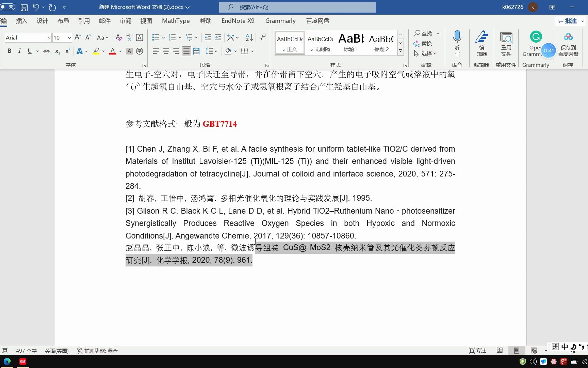Toggle Bold formatting
The height and width of the screenshot is (368, 588).
(x=10, y=51)
